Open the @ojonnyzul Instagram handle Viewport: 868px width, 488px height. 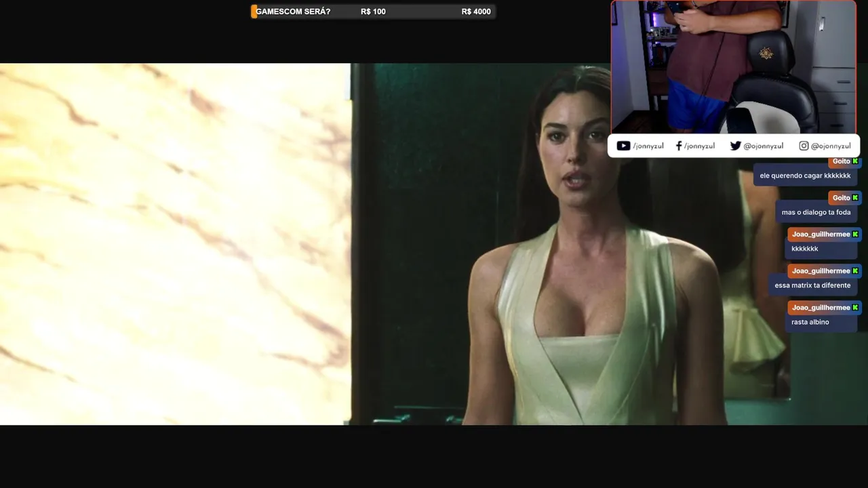coord(831,146)
